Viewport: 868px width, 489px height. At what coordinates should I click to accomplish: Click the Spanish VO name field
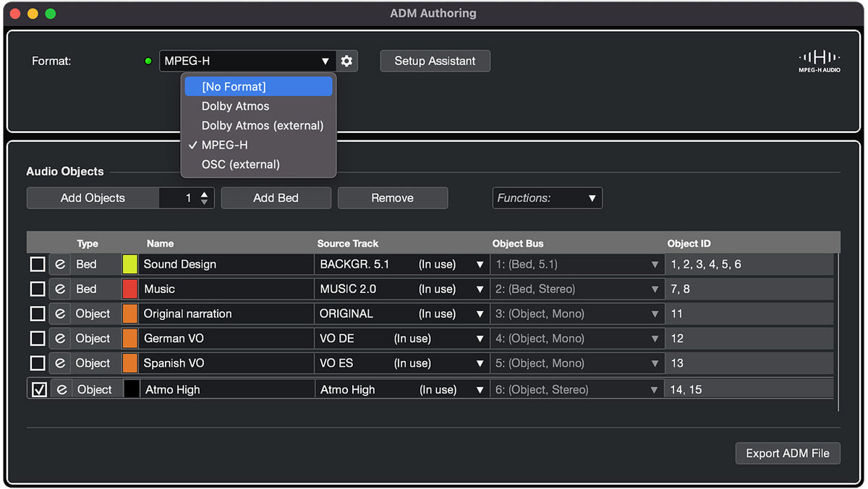click(226, 363)
